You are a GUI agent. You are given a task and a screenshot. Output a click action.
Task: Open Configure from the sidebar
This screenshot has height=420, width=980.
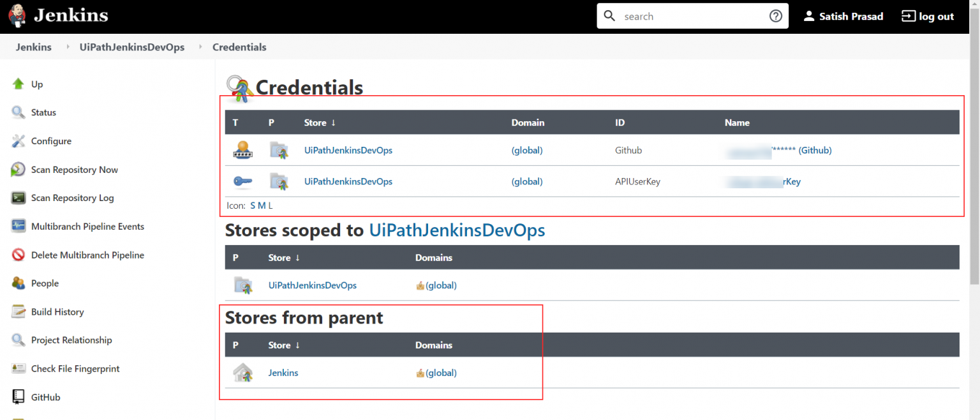click(x=51, y=141)
